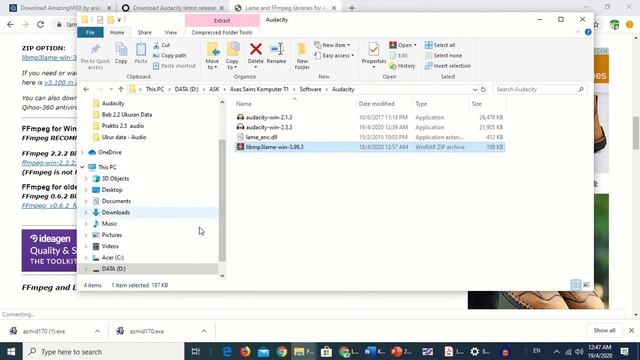Viewport: 640px width, 360px height.
Task: Expand OneDrive tree node
Action: pyautogui.click(x=82, y=152)
